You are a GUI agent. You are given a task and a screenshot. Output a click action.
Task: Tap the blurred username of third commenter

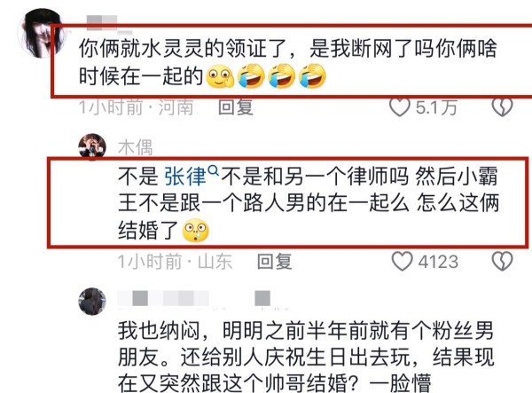(x=194, y=299)
